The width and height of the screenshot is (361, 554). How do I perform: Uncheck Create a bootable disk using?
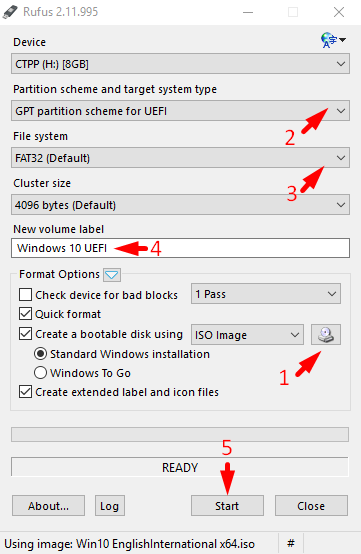(25, 334)
